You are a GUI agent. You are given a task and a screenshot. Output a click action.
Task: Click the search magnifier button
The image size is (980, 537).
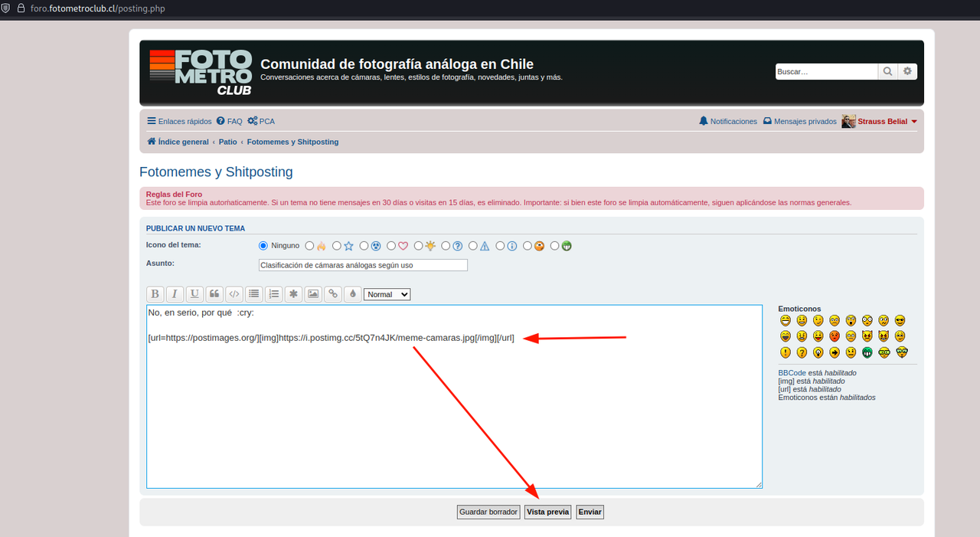pyautogui.click(x=887, y=71)
